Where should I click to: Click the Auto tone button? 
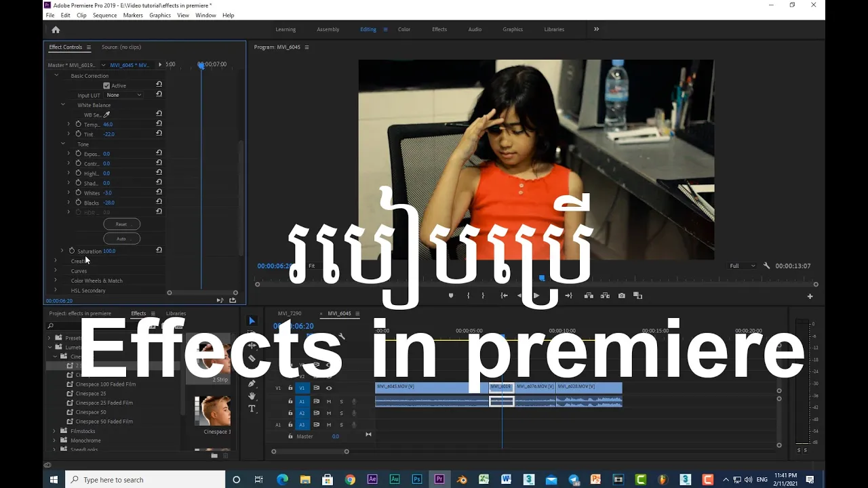point(121,239)
